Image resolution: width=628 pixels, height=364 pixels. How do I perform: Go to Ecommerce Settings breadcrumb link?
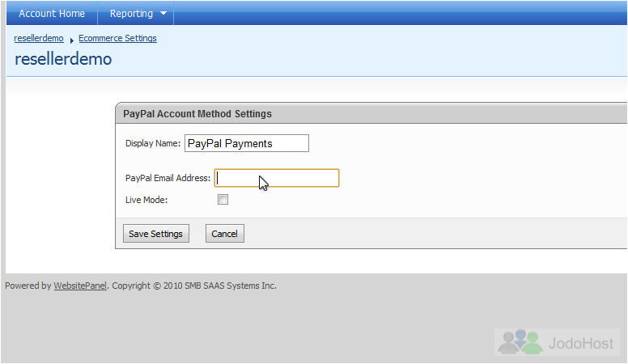(x=117, y=38)
